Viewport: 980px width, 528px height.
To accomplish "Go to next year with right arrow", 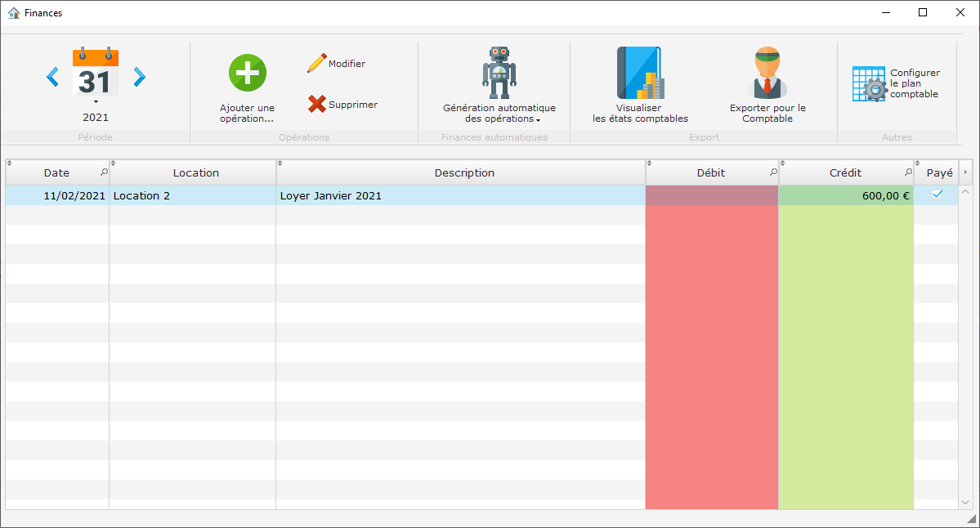I will click(140, 77).
